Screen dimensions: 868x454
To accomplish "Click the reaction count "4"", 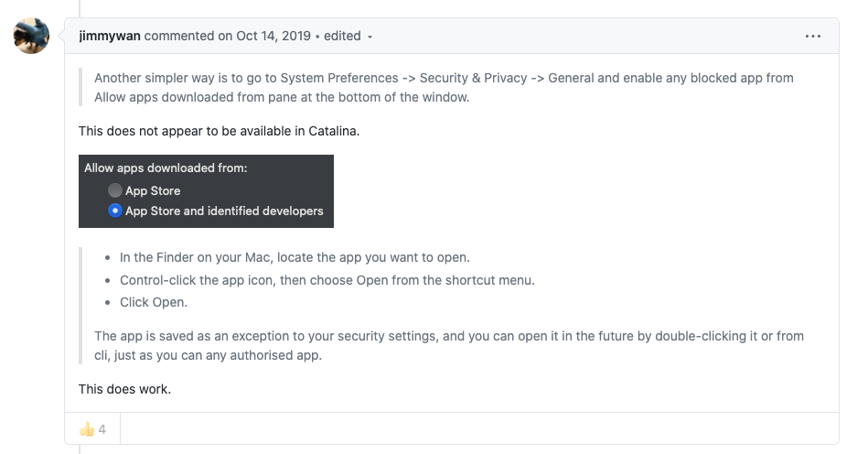I will [x=102, y=429].
